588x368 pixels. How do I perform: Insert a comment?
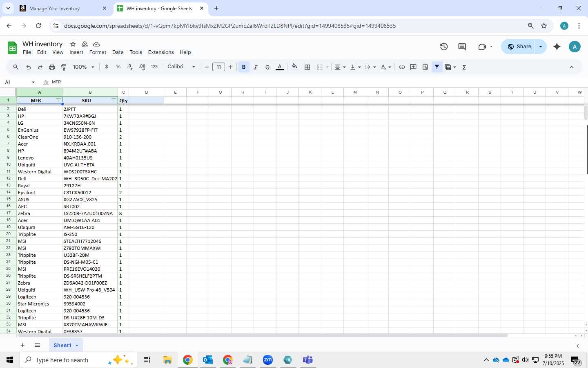pyautogui.click(x=413, y=67)
